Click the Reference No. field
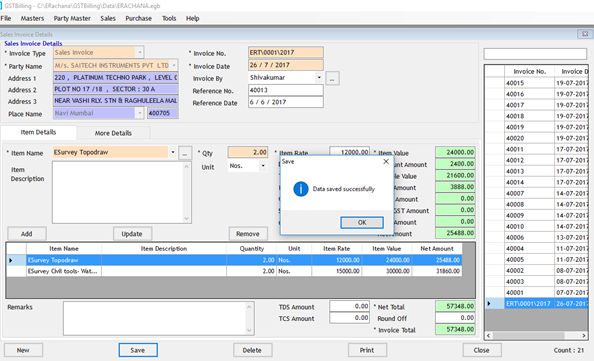Image resolution: width=594 pixels, height=361 pixels. coord(286,90)
